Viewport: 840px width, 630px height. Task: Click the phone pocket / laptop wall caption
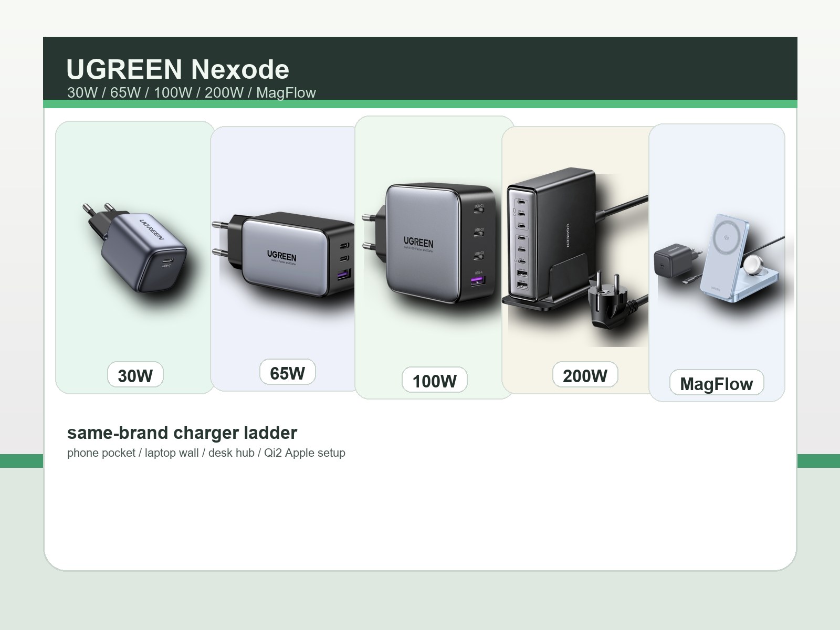(x=206, y=453)
